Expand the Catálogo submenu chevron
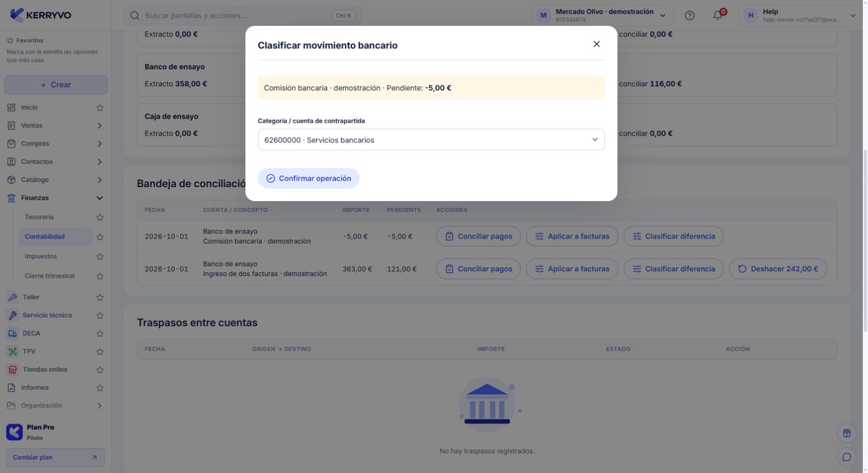 click(100, 180)
